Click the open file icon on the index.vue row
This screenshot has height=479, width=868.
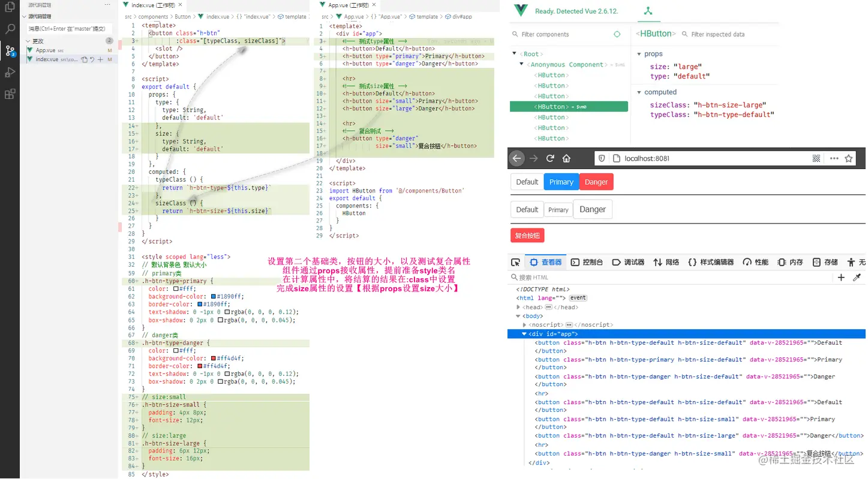[84, 59]
